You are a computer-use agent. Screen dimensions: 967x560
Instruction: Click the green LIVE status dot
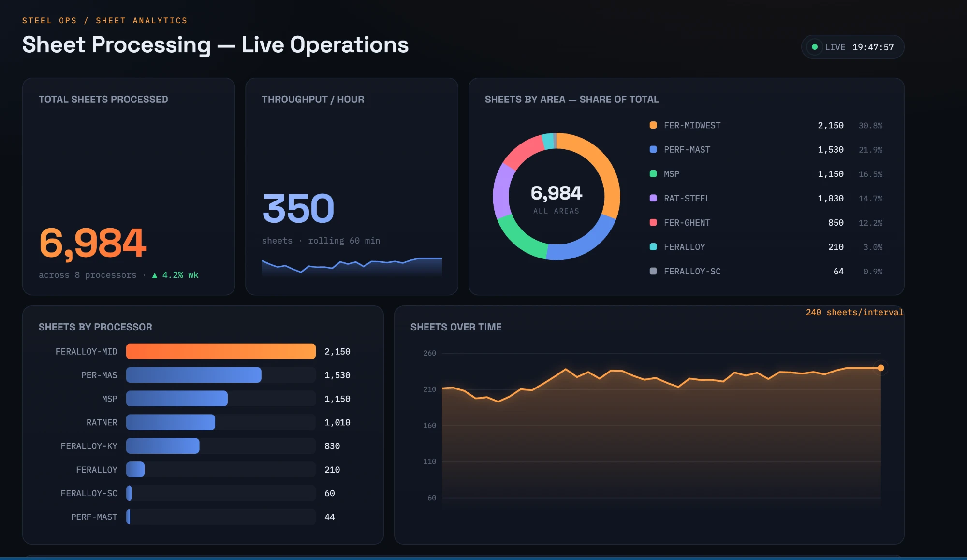pos(815,47)
